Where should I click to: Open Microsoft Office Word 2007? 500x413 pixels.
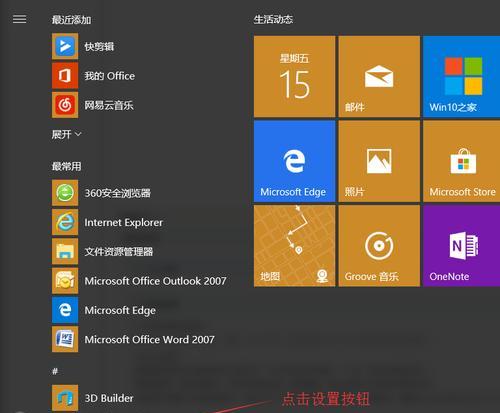click(x=133, y=339)
